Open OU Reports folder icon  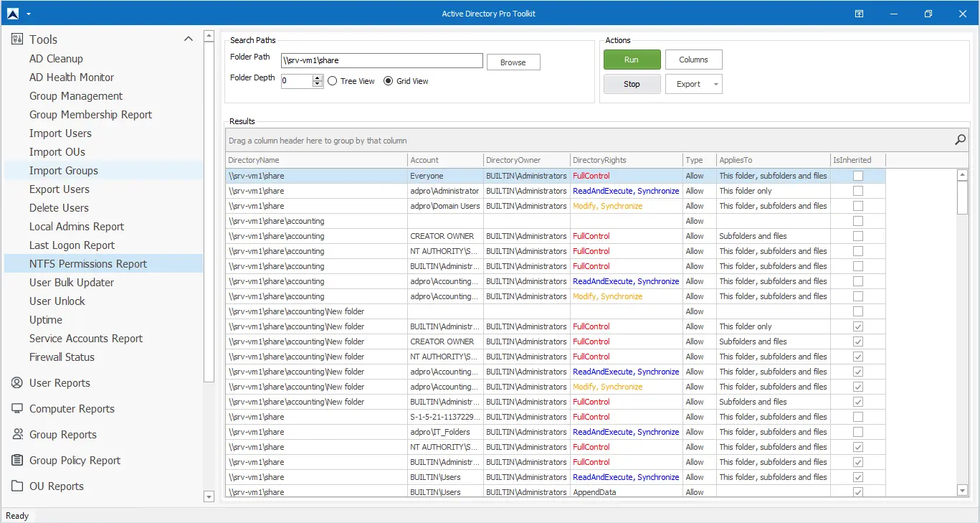[17, 486]
